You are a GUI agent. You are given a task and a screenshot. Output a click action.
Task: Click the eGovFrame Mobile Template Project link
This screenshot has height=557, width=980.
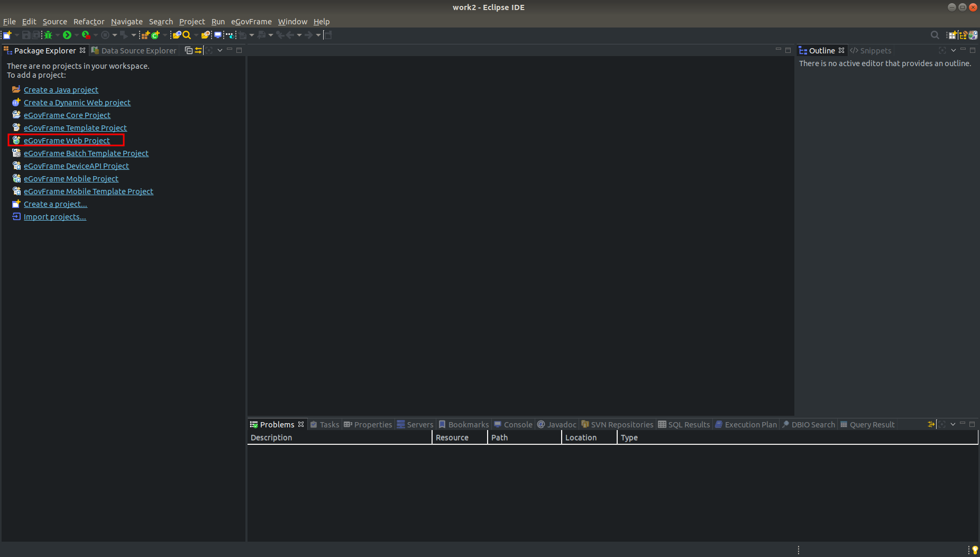tap(88, 191)
